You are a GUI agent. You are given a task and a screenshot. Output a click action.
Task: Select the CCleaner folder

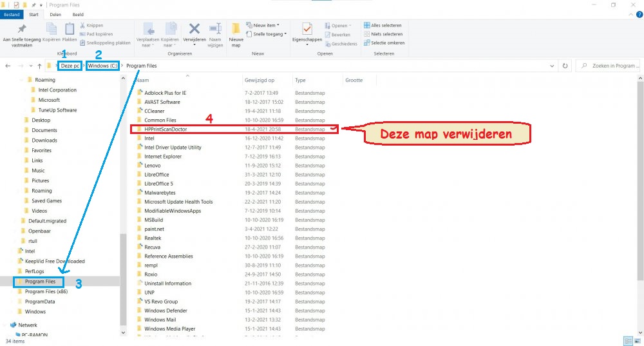pyautogui.click(x=154, y=111)
